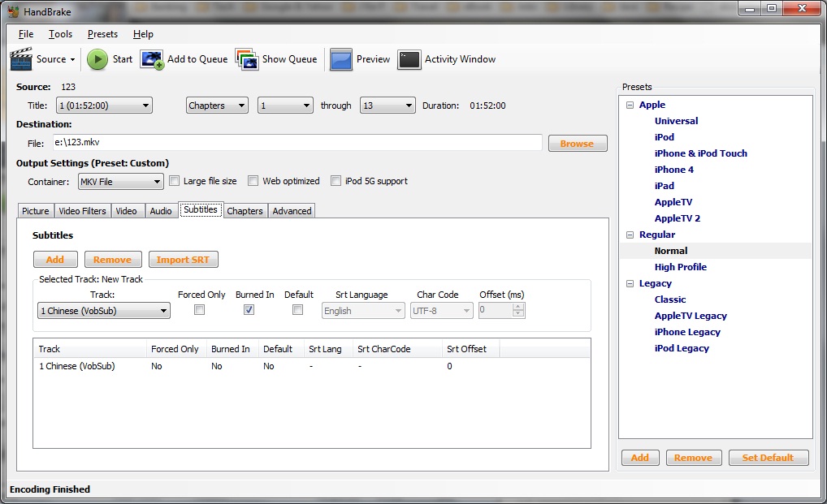Click the Source clapperboard icon
Image resolution: width=827 pixels, height=504 pixels.
click(21, 59)
